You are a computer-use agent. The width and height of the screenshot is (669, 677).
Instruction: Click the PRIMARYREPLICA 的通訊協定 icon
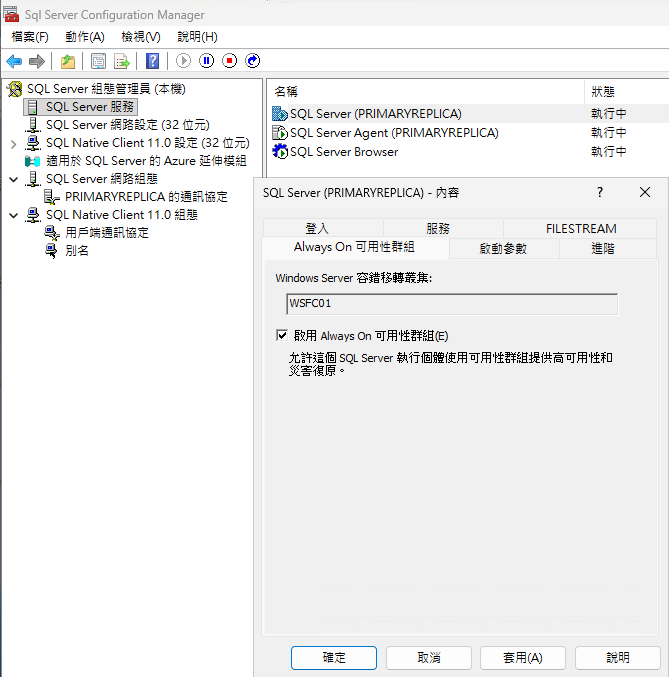[x=52, y=197]
